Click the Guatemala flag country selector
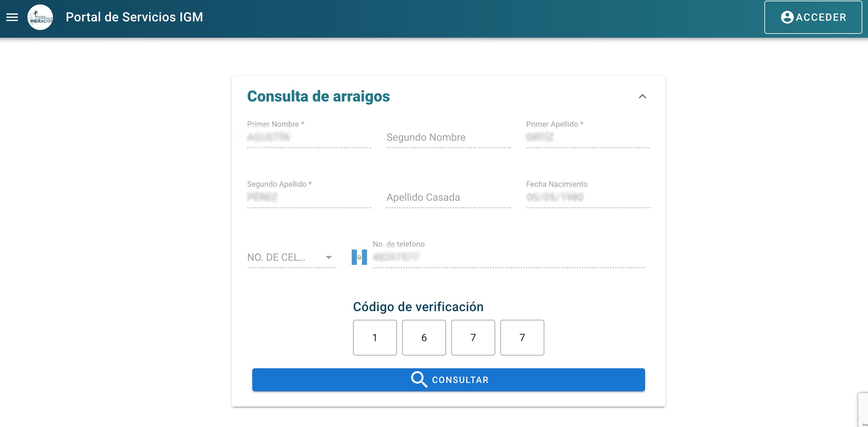 click(x=359, y=257)
